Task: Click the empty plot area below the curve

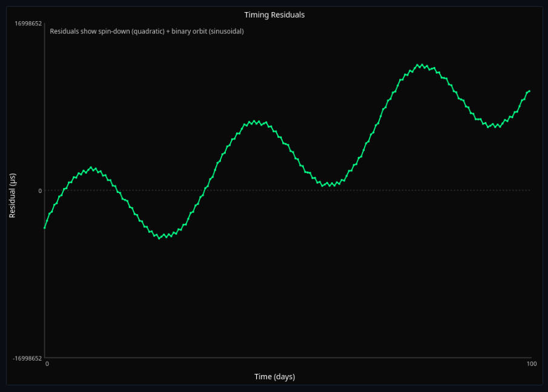Action: pos(272,302)
